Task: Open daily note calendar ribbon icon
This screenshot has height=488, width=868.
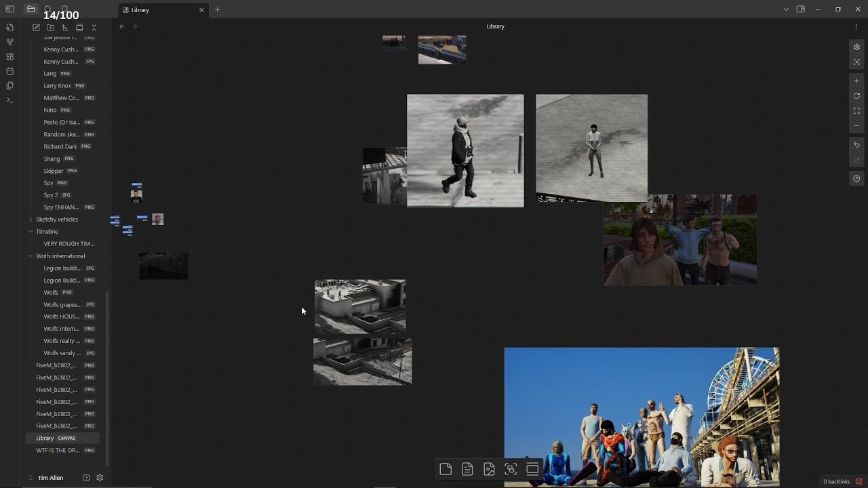Action: pyautogui.click(x=9, y=71)
